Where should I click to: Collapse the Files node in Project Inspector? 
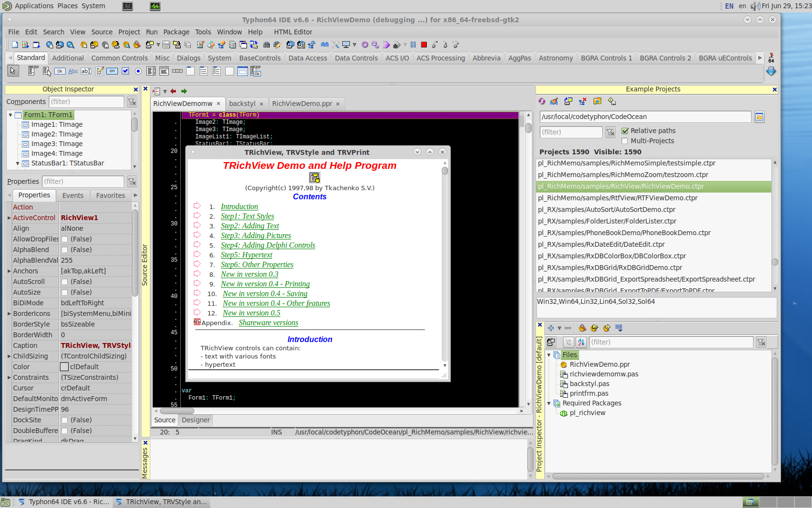pos(549,355)
